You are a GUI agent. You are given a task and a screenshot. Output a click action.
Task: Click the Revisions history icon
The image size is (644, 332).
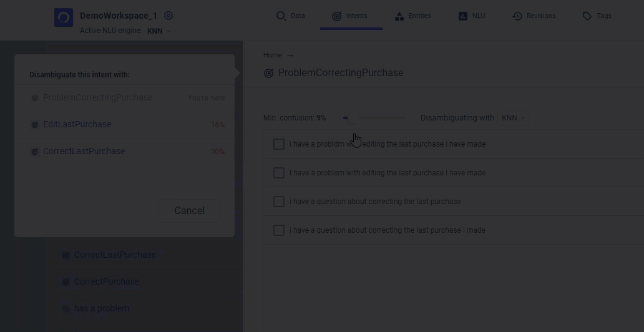tap(517, 16)
